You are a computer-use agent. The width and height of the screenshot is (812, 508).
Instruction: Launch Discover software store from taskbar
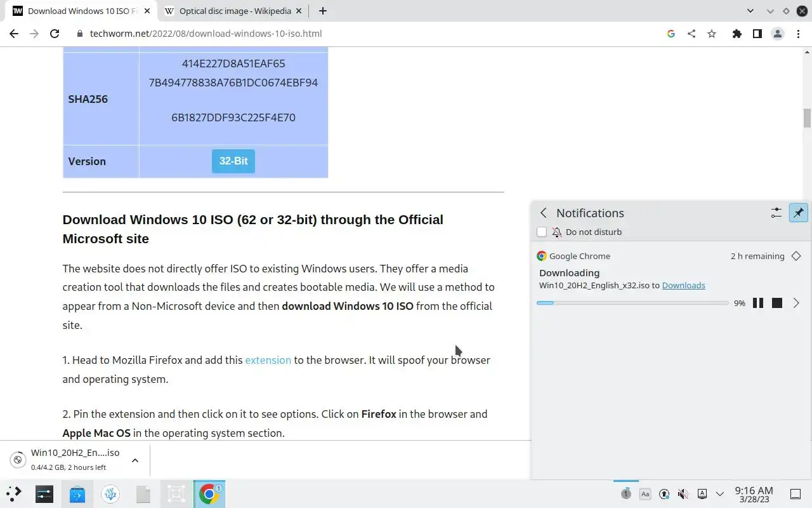coord(77,493)
